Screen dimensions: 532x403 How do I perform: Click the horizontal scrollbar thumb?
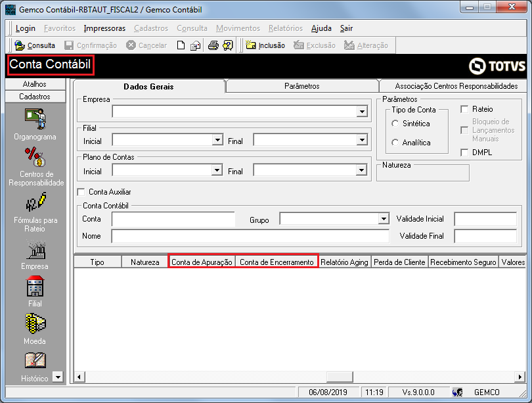(340, 377)
